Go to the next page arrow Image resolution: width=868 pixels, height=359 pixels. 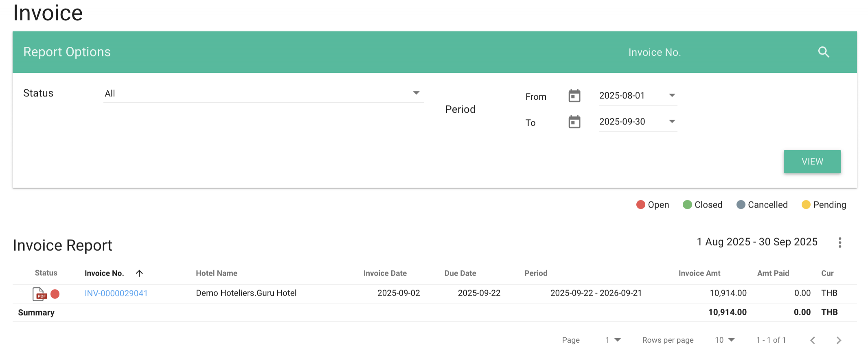click(839, 340)
